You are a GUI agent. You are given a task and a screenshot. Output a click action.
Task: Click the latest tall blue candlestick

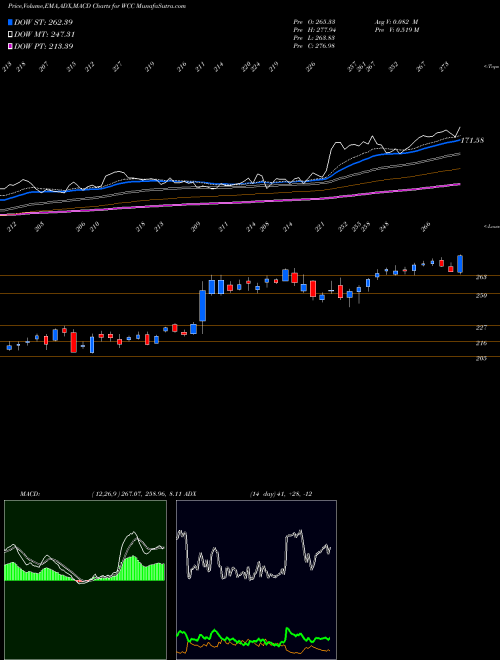tap(460, 264)
